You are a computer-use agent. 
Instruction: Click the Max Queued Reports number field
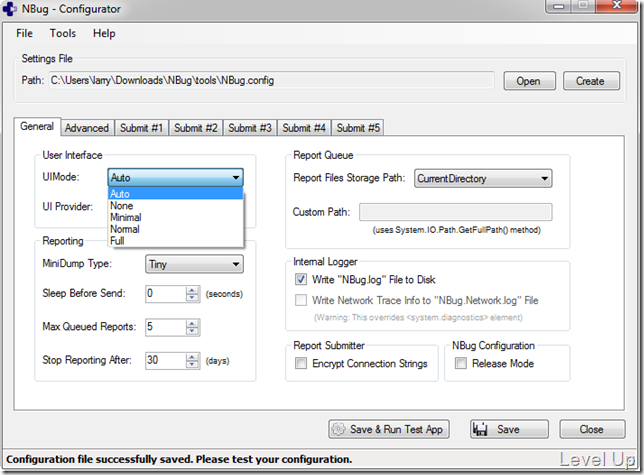pos(166,328)
